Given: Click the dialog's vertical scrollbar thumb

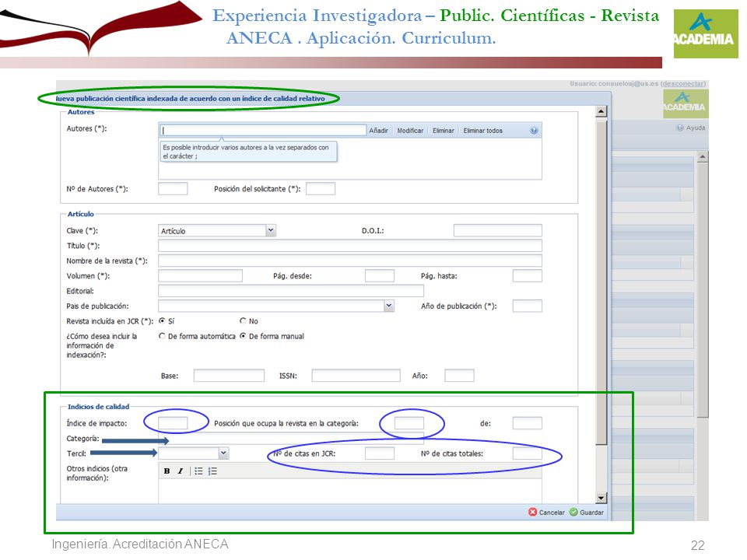Looking at the screenshot, I should coord(601,282).
